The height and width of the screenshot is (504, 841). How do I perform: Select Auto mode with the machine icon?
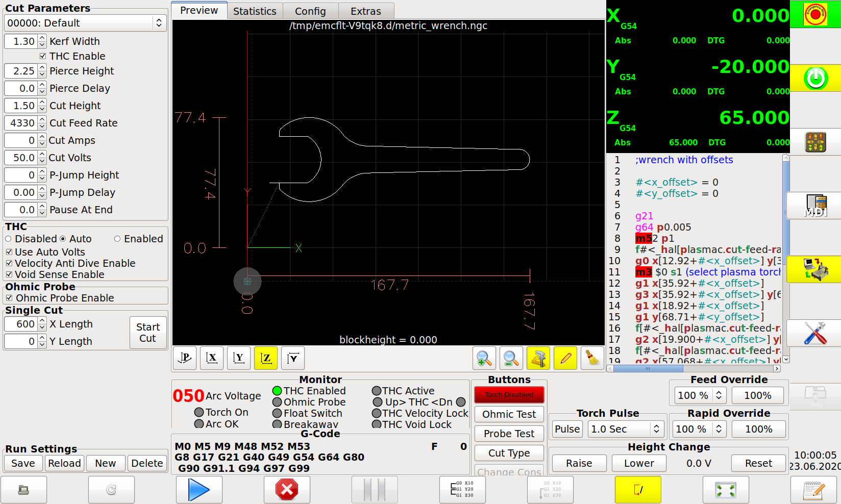815,269
